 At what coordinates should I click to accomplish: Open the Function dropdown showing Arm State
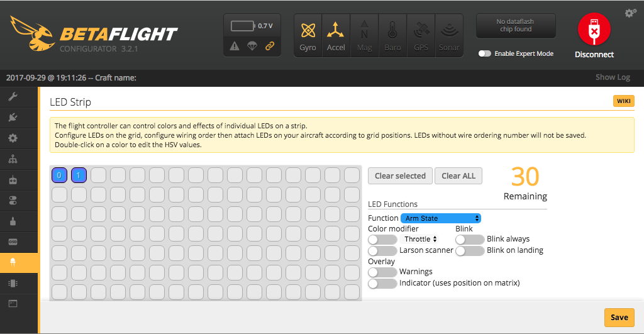click(x=441, y=218)
